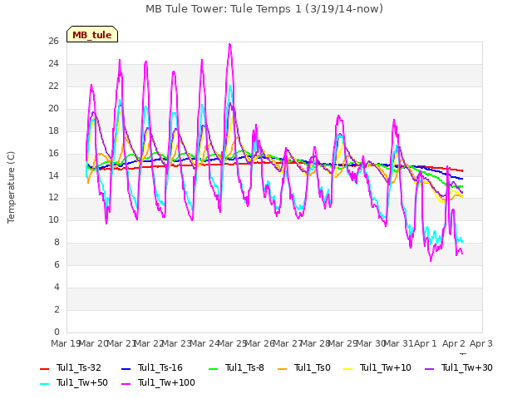
Task: Click the green Tul1_Ts-8 legend swatch
Action: click(213, 368)
